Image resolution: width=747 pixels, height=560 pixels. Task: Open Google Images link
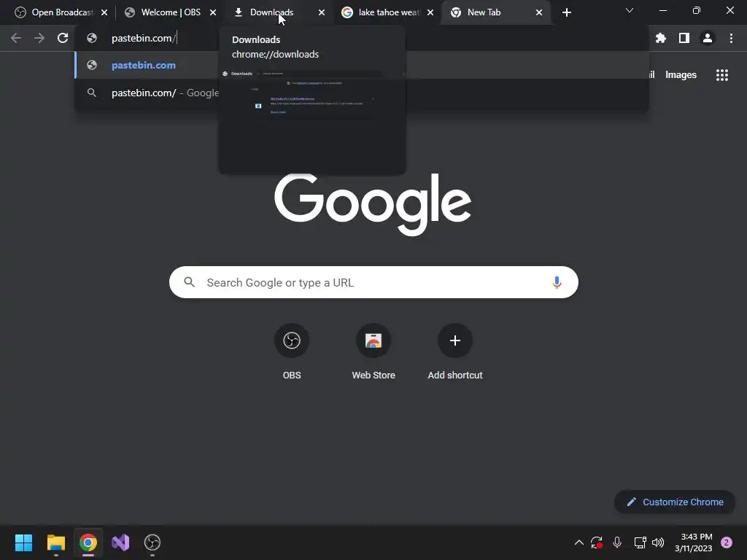click(x=681, y=75)
